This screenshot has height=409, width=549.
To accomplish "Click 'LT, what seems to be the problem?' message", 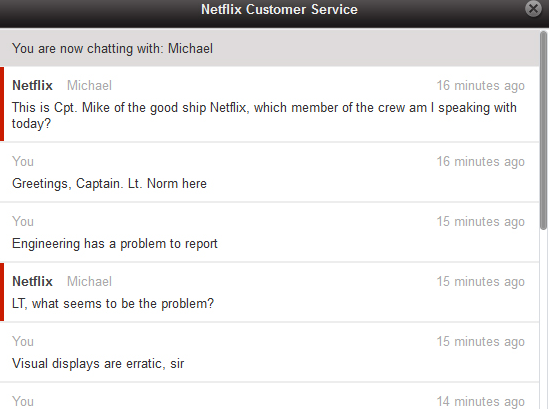I will click(x=113, y=303).
